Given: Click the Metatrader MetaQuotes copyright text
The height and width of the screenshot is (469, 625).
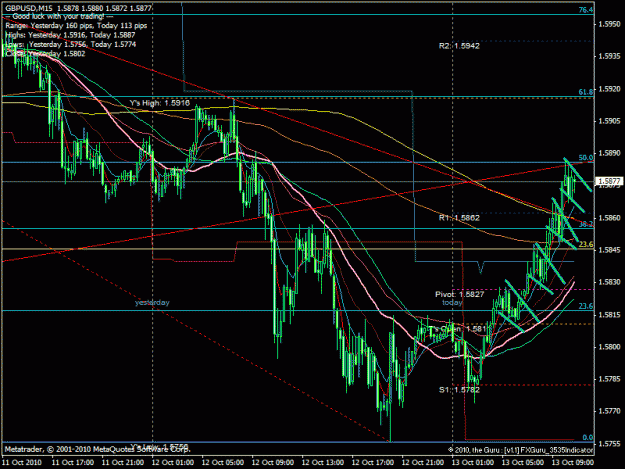Looking at the screenshot, I should [98, 449].
